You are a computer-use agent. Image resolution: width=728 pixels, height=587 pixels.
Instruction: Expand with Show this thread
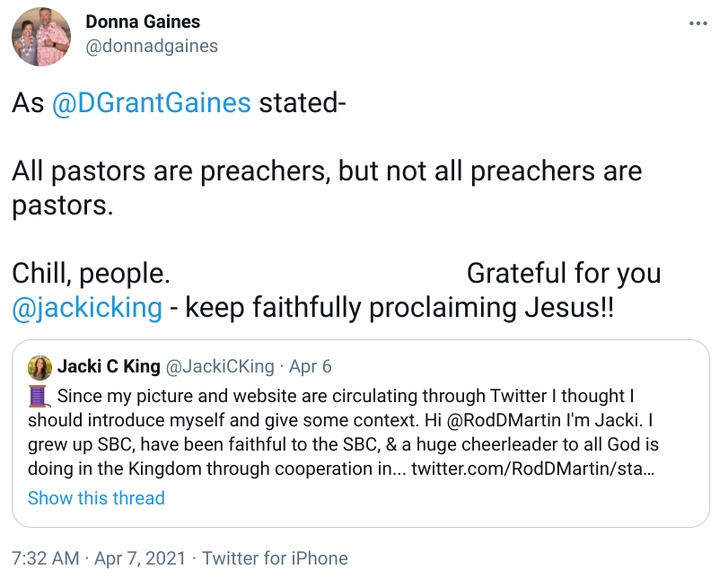(96, 498)
